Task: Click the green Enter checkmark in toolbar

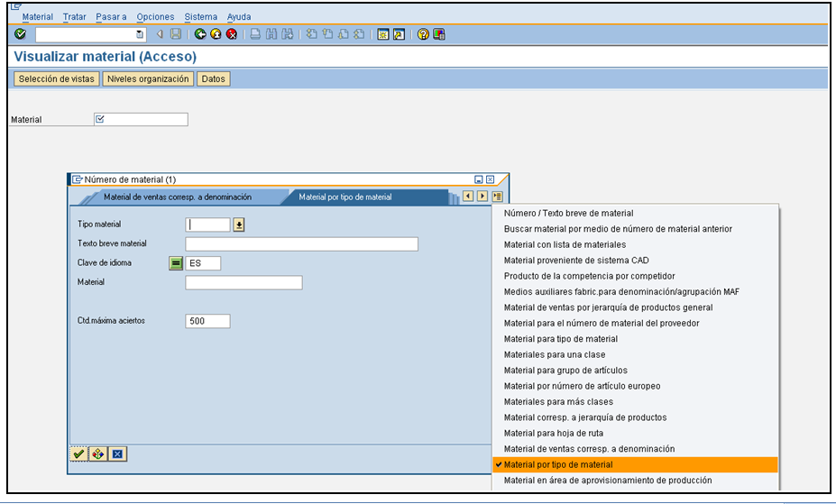Action: [20, 34]
